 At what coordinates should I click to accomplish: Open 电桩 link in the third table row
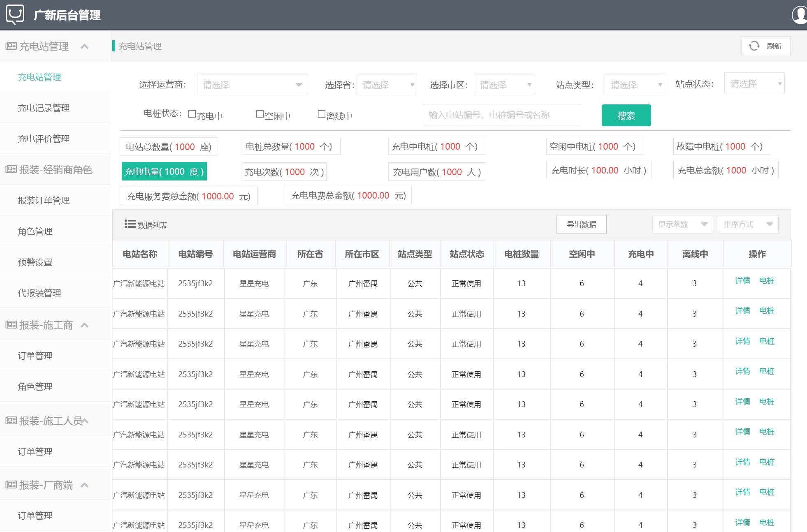pos(767,341)
